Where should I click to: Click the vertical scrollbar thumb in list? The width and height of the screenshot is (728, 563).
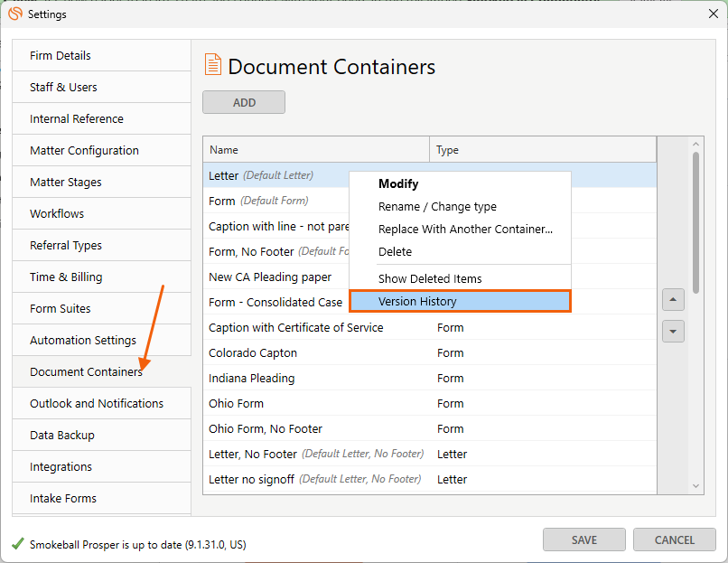click(x=695, y=223)
